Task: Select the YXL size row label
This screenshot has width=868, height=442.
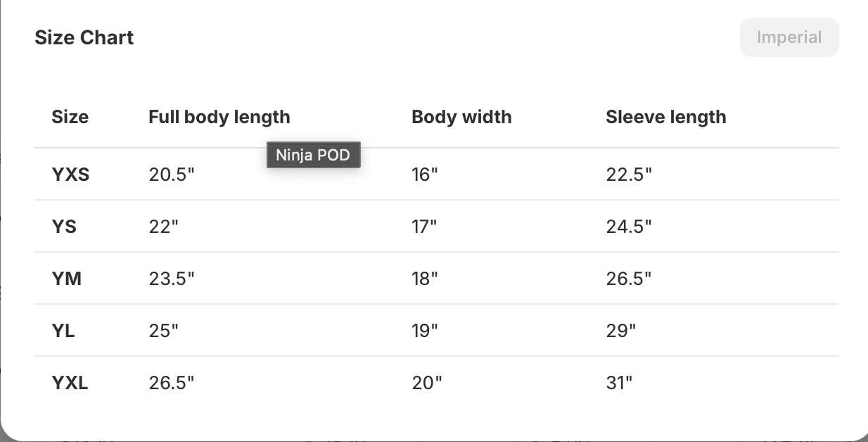Action: [x=70, y=383]
